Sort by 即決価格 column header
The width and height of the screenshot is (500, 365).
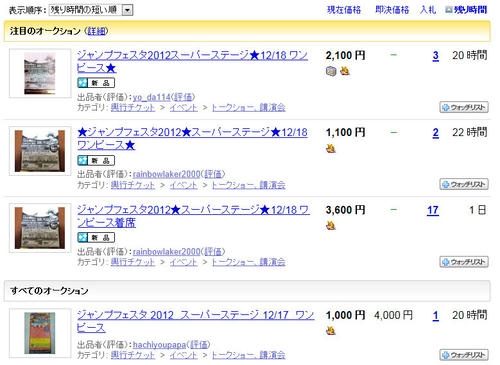tap(392, 10)
